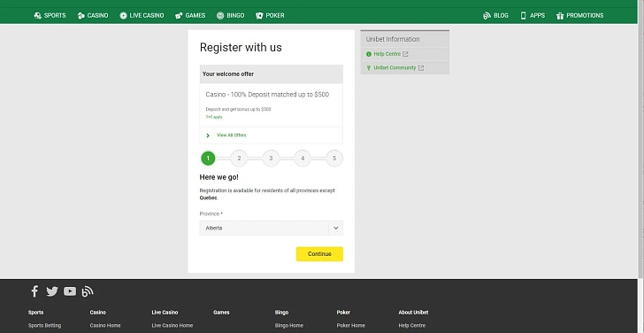Click external-link icon next to Help Centre
Screen dimensions: 644x333
(x=405, y=54)
